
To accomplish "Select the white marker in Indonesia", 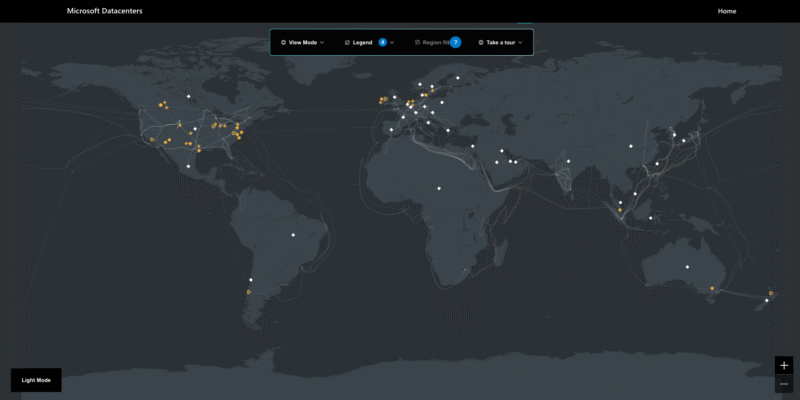I will pyautogui.click(x=651, y=218).
